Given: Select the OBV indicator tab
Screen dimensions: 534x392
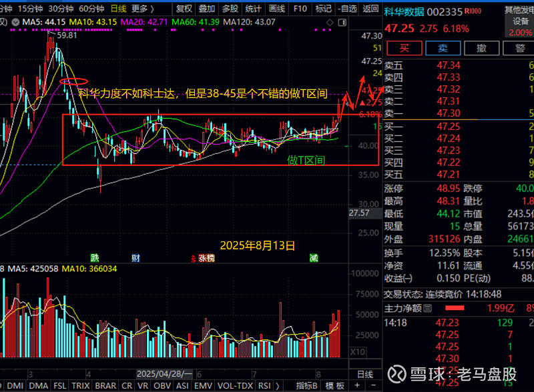Looking at the screenshot, I should [162, 385].
